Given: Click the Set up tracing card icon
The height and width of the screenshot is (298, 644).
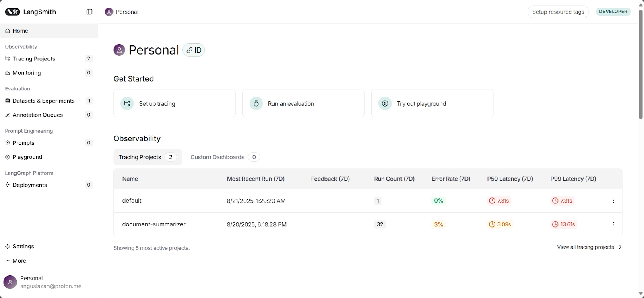Looking at the screenshot, I should [127, 103].
